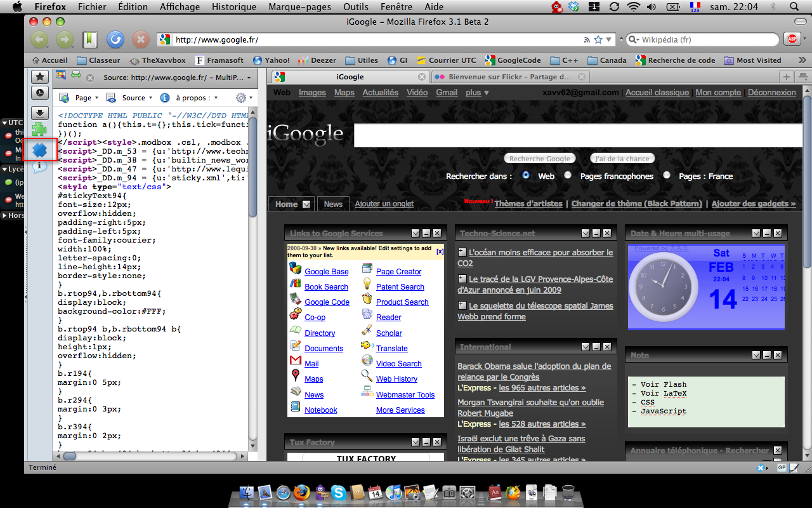Open Safari compass icon in the Dock
This screenshot has width=812, height=508.
point(283,492)
